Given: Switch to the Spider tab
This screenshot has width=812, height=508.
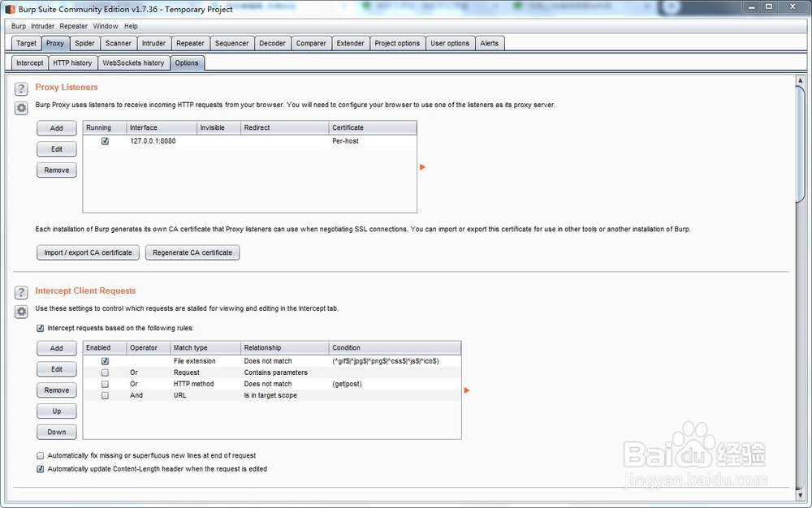Looking at the screenshot, I should (x=84, y=44).
